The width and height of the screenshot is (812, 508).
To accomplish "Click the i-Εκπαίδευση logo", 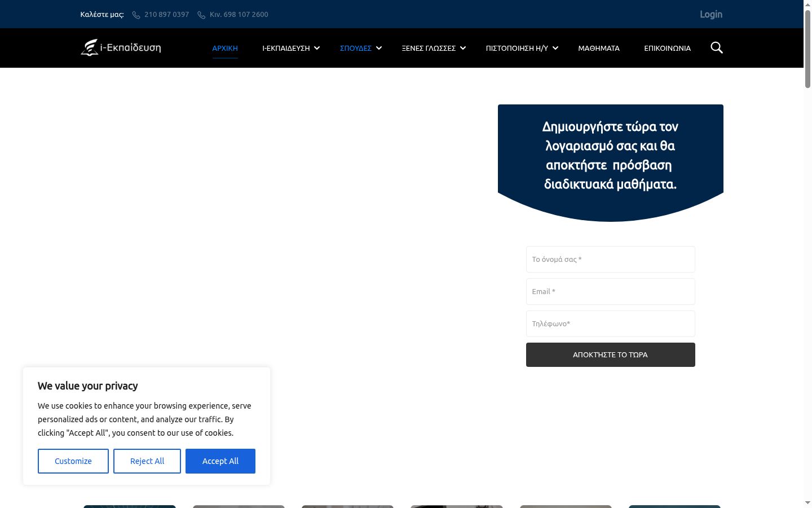I will [x=121, y=47].
